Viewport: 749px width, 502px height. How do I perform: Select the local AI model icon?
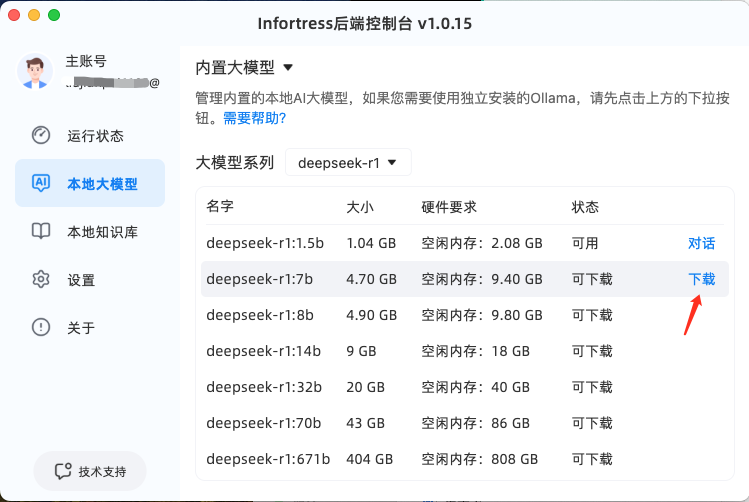(x=41, y=183)
